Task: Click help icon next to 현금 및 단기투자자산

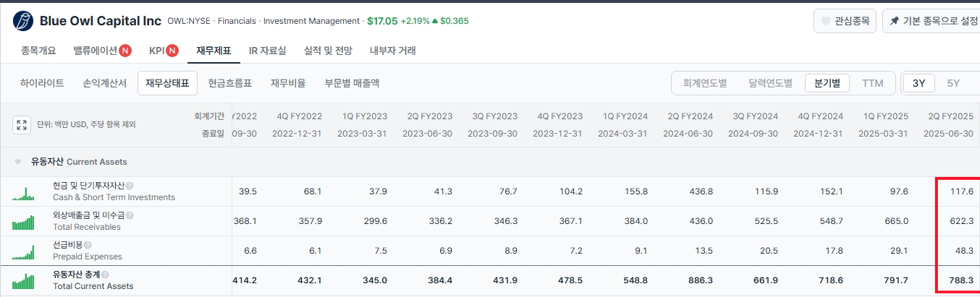Action: point(130,186)
